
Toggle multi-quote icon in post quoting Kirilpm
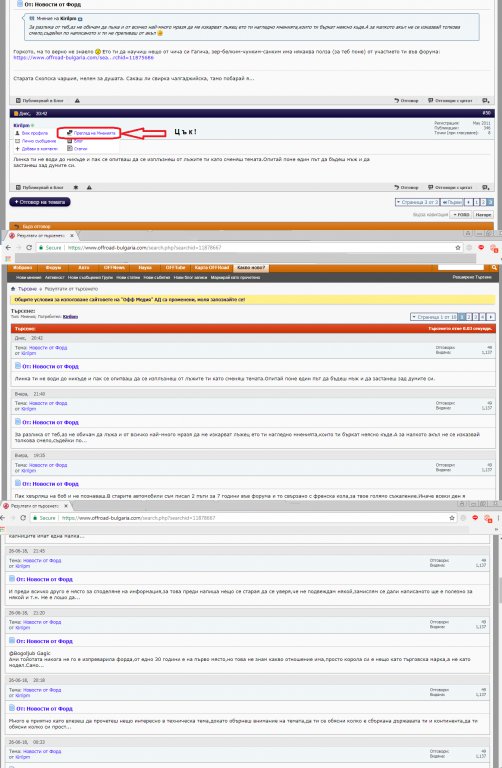tap(485, 100)
